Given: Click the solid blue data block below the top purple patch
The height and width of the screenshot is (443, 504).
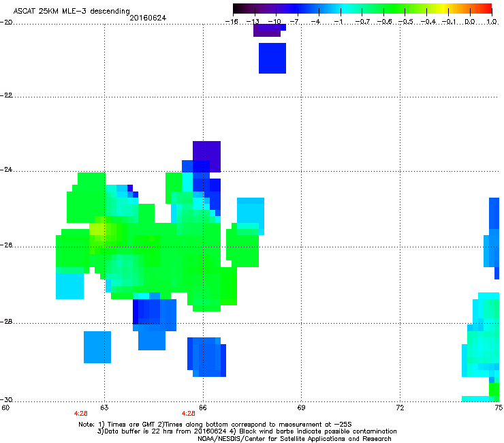Looking at the screenshot, I should 272,58.
